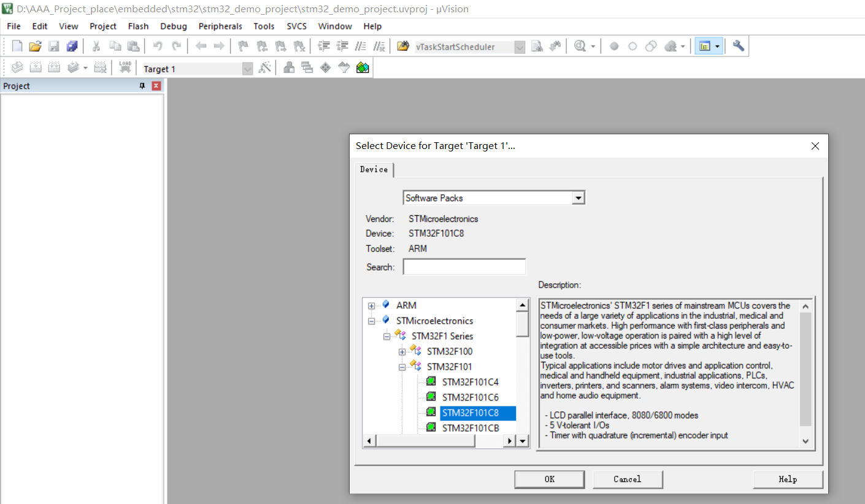
Task: Click the Insert Breakpoint circle icon
Action: (614, 47)
